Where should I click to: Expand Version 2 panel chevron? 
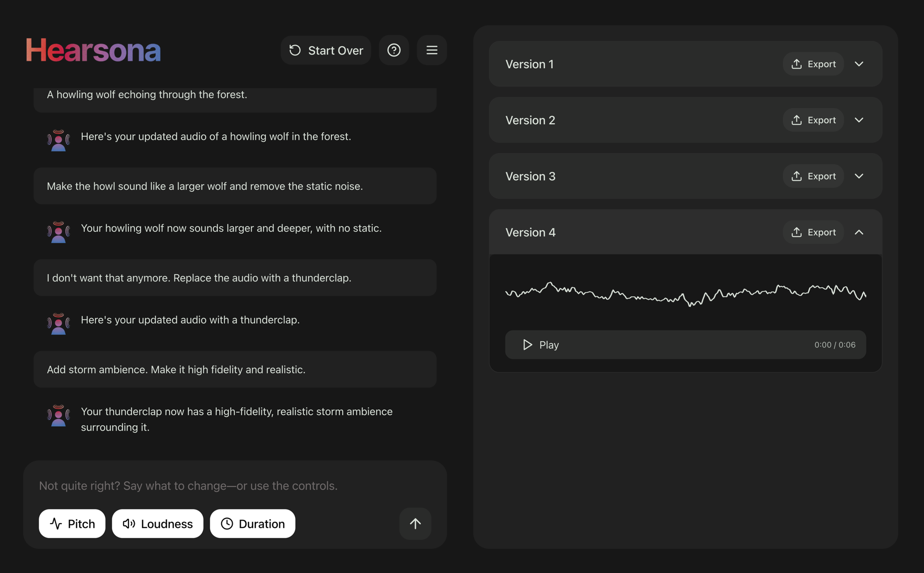858,120
